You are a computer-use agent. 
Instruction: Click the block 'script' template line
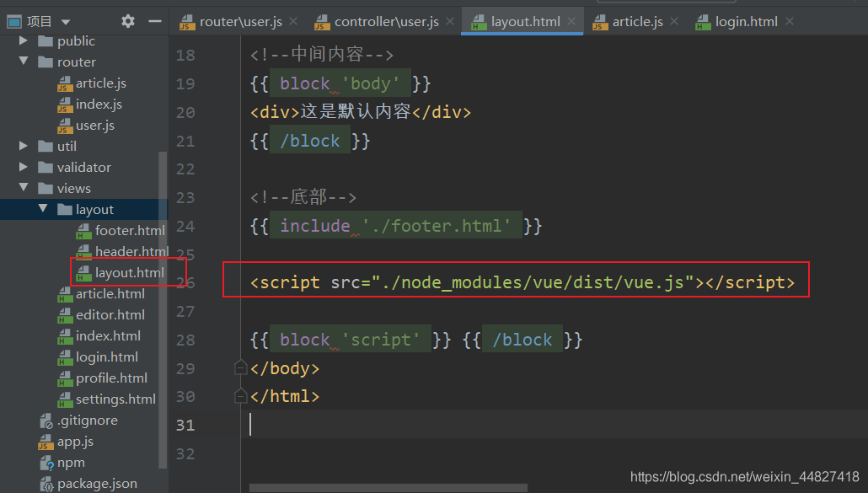tap(416, 339)
